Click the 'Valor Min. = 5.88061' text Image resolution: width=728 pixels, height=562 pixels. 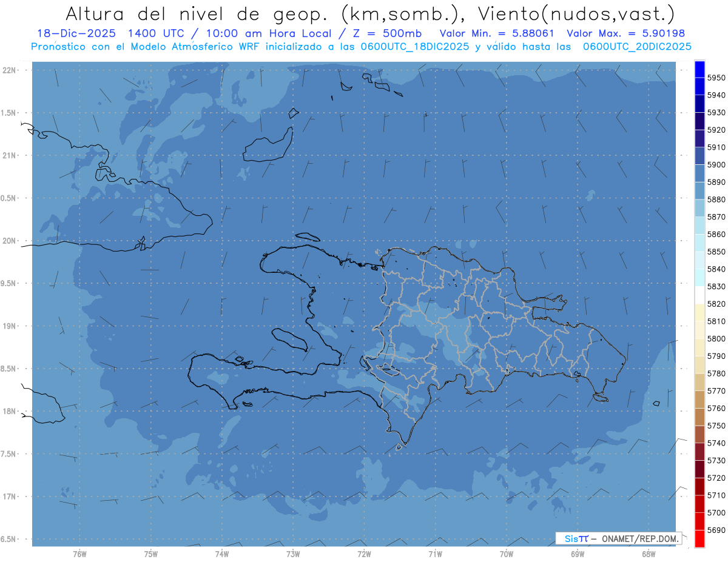click(497, 33)
